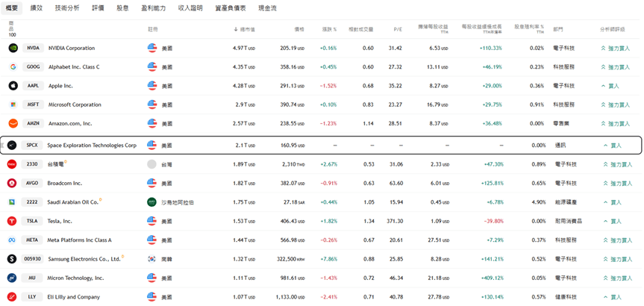Click the Saudi Aramco 2222 logo icon

12,202
